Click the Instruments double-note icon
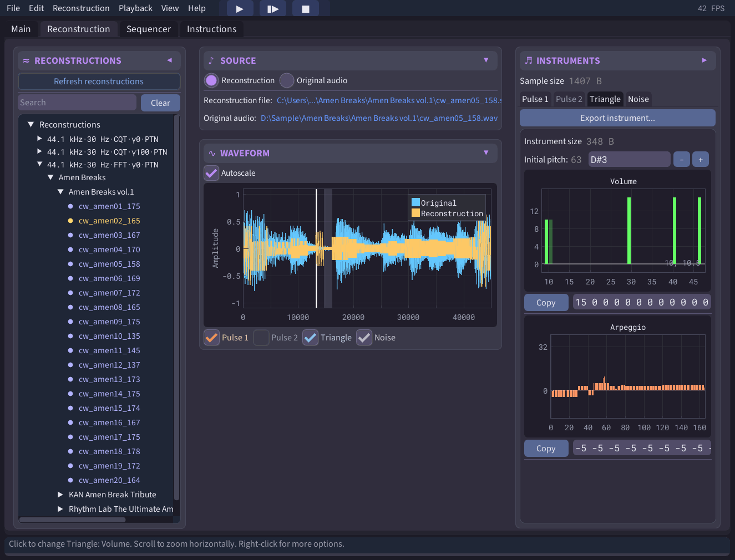 (x=528, y=60)
